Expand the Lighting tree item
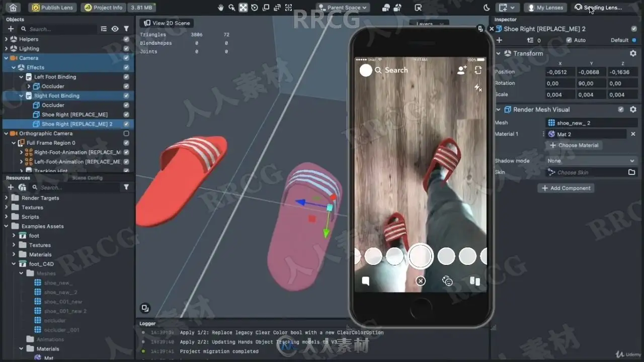The image size is (644, 362). 6,49
